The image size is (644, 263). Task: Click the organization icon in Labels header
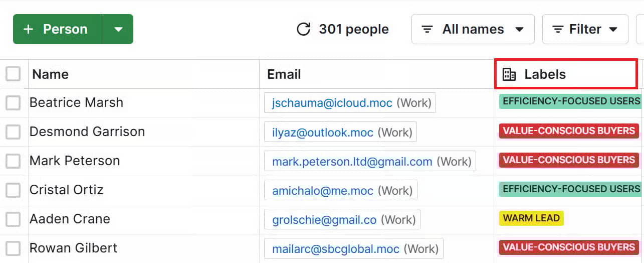509,74
